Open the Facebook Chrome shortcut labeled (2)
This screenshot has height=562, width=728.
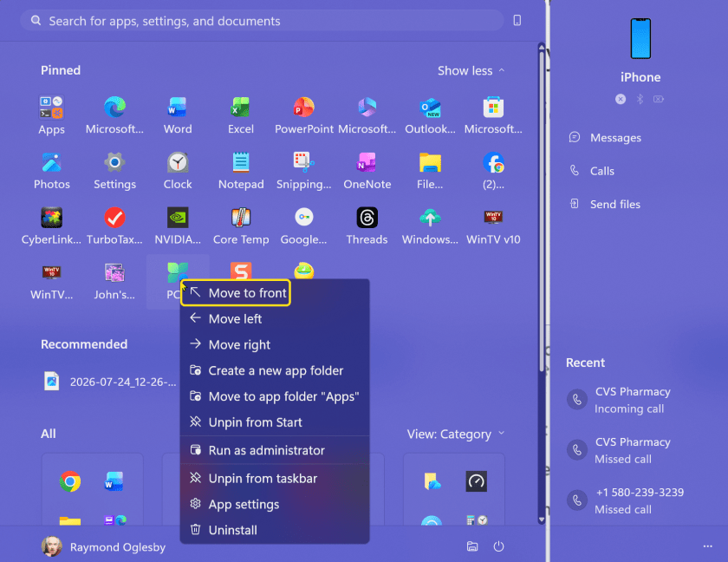coord(493,170)
